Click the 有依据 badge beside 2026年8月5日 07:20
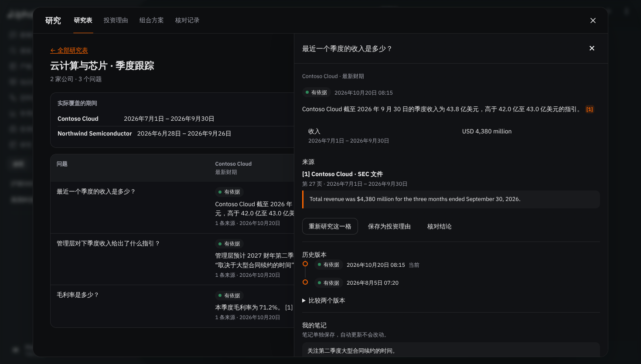Image resolution: width=641 pixels, height=364 pixels. coord(328,283)
